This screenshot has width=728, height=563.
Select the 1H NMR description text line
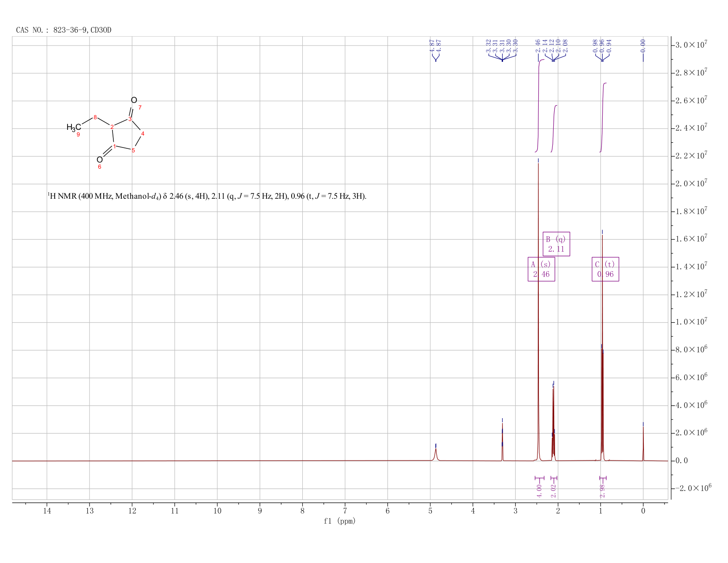pos(207,196)
